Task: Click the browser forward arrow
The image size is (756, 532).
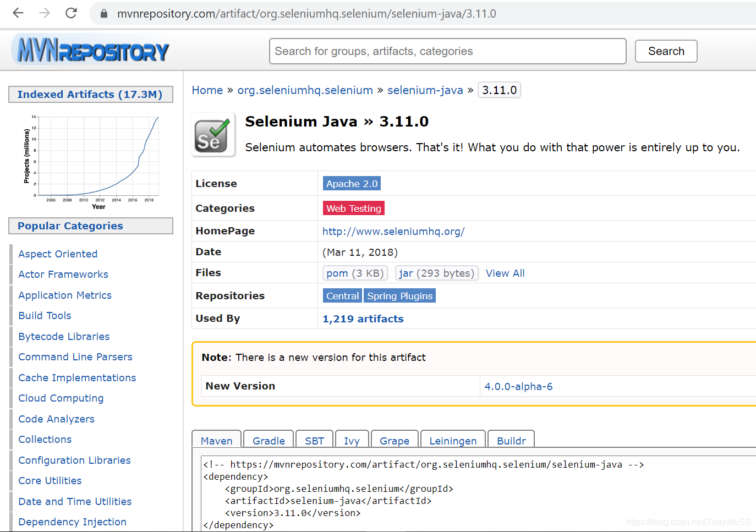Action: (x=45, y=13)
